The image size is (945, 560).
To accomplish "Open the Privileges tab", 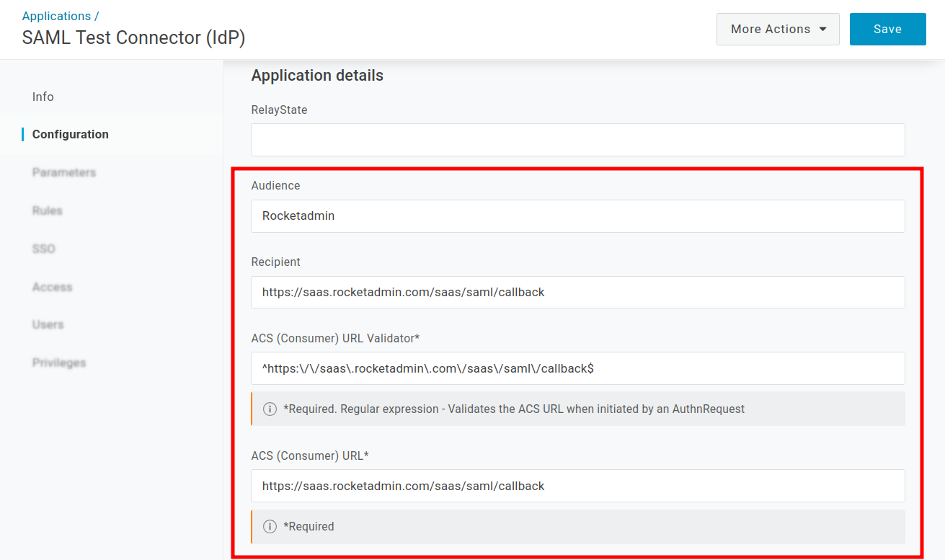I will click(59, 363).
